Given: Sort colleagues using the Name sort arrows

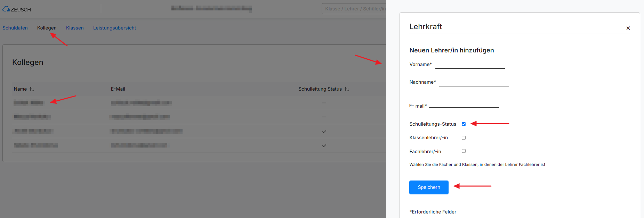Looking at the screenshot, I should (32, 89).
